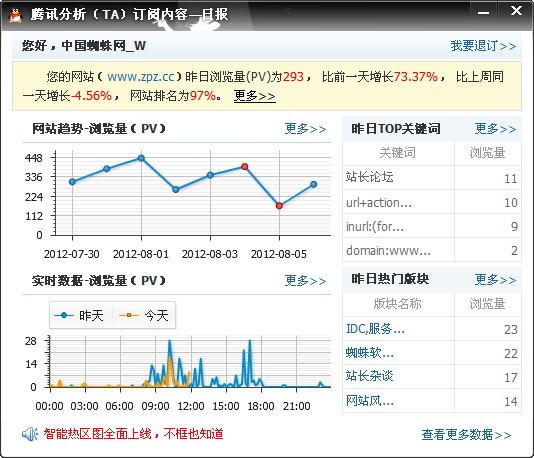Click the view count 10 for url+action row
The height and width of the screenshot is (458, 534).
pyautogui.click(x=511, y=203)
